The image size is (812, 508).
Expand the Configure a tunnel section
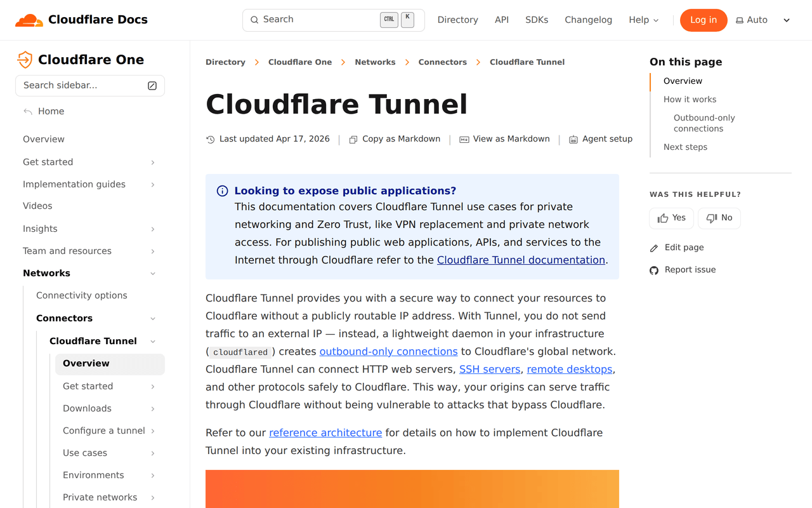coord(153,431)
